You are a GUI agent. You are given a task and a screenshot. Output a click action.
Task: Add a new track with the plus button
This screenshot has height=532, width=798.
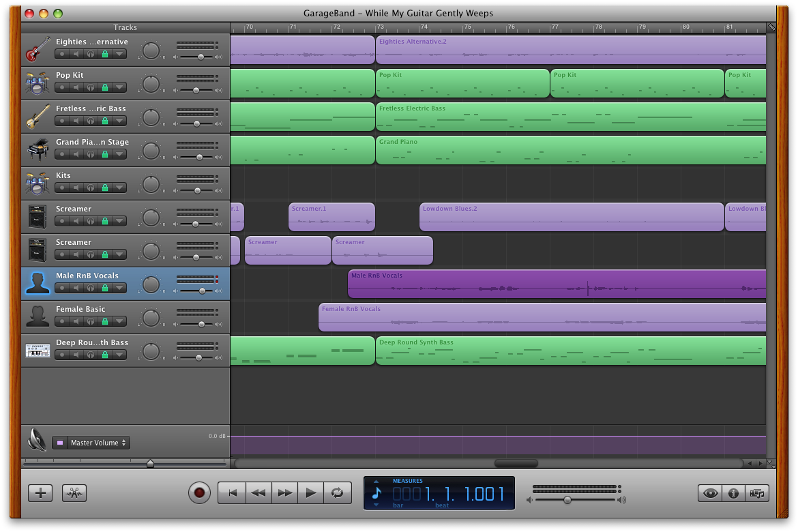[40, 493]
